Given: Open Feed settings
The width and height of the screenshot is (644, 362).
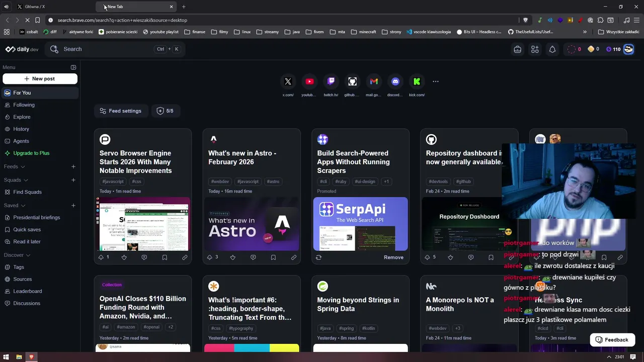Looking at the screenshot, I should [x=121, y=111].
